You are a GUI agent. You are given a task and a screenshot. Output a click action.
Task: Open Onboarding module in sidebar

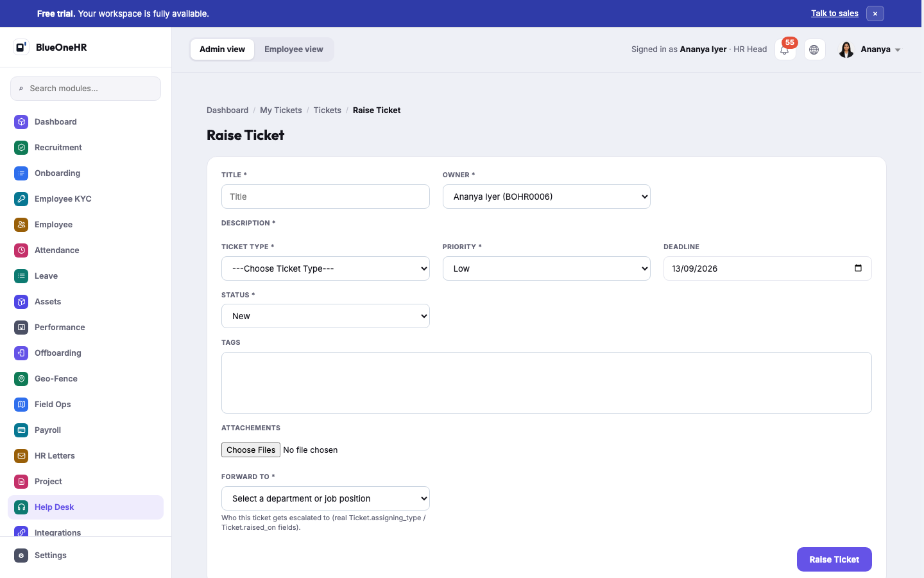coord(85,173)
